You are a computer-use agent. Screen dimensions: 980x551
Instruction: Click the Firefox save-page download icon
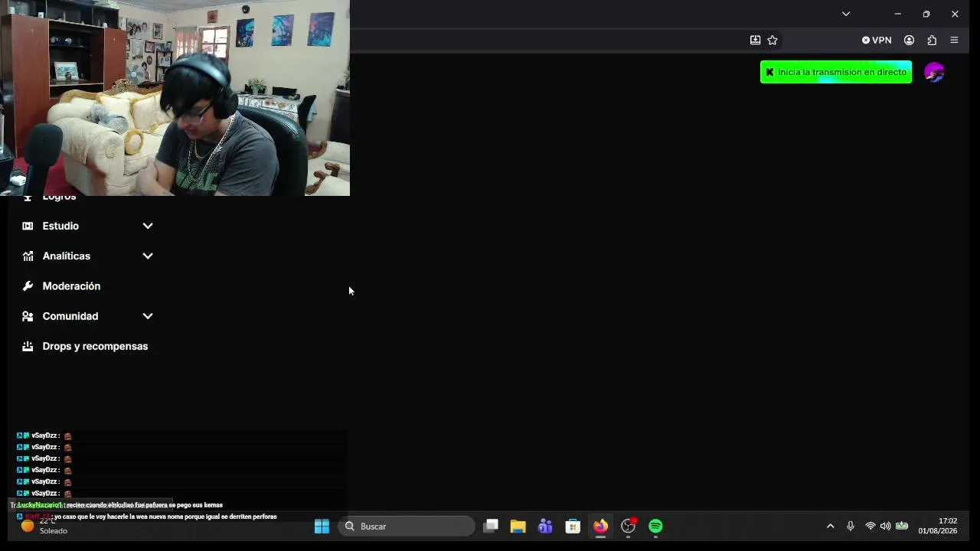point(755,40)
